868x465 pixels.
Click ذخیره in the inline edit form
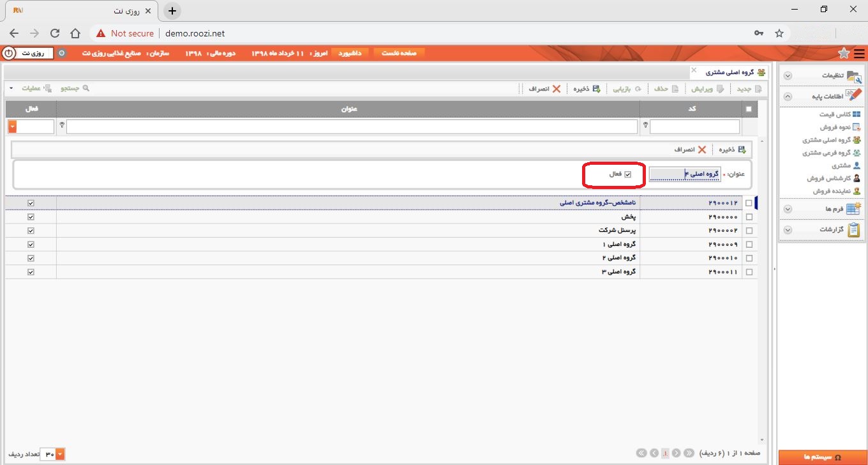coord(733,149)
